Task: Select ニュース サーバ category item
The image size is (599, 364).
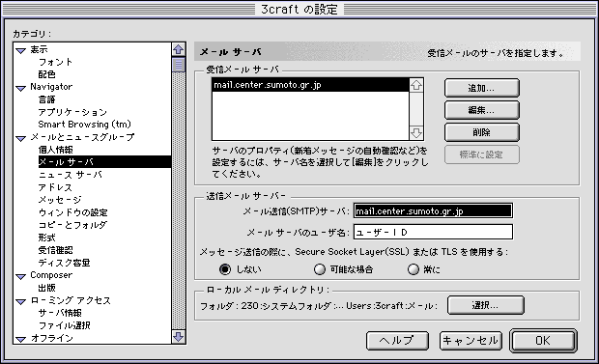Action: [71, 175]
